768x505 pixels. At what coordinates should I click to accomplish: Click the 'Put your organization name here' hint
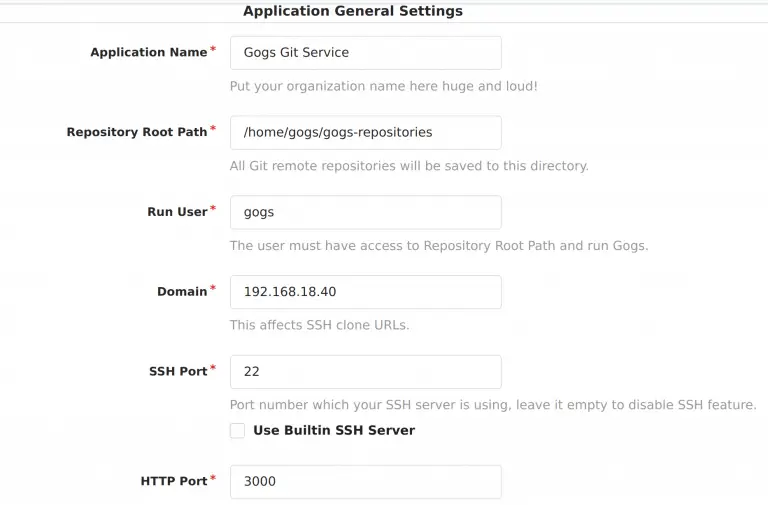[383, 86]
